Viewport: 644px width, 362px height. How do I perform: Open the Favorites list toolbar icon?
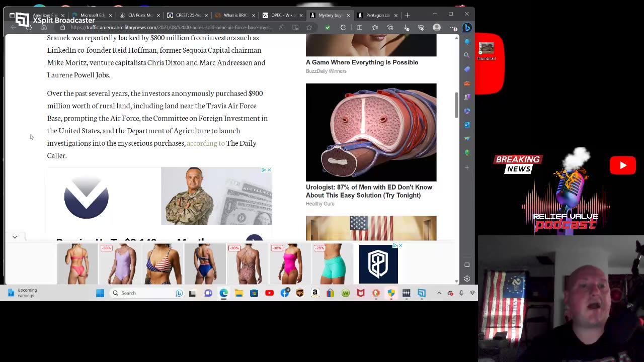coord(375,28)
